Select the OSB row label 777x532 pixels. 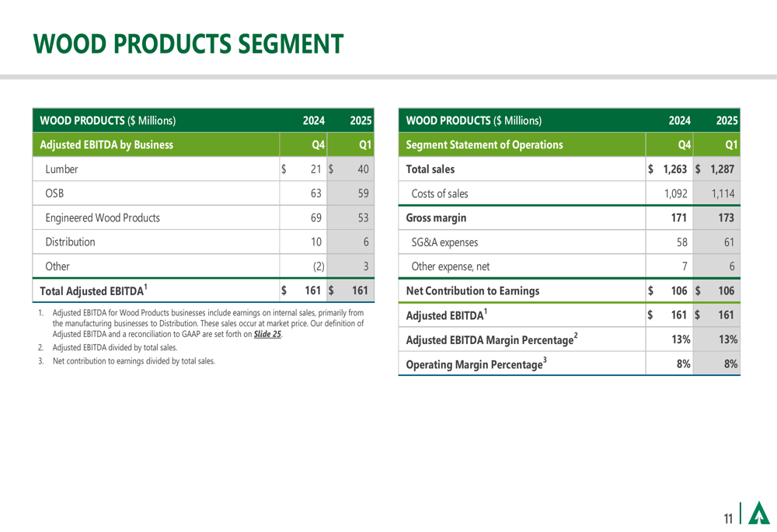point(54,193)
